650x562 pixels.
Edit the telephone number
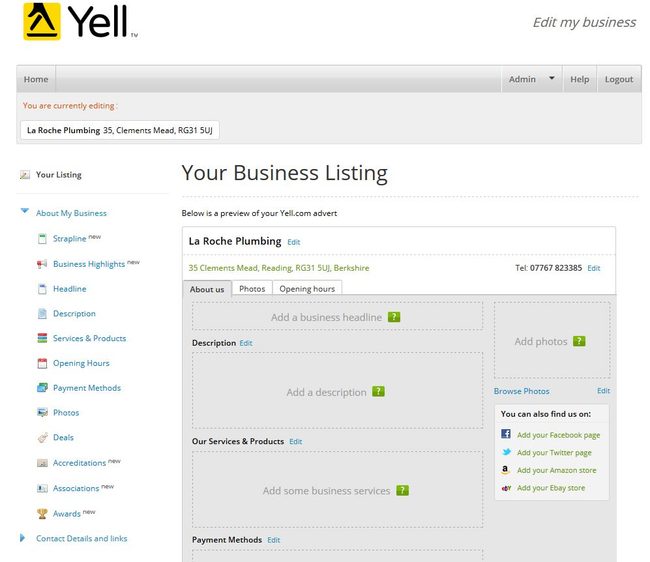pyautogui.click(x=594, y=268)
